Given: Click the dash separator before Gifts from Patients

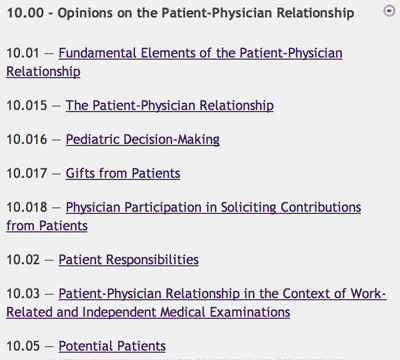Looking at the screenshot, I should click(56, 174).
